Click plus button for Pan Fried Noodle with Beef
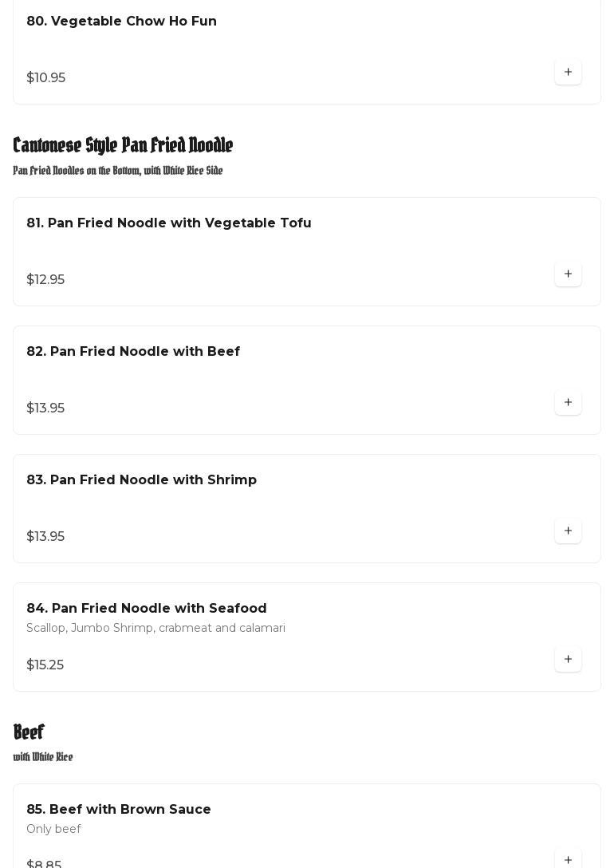 pyautogui.click(x=568, y=403)
